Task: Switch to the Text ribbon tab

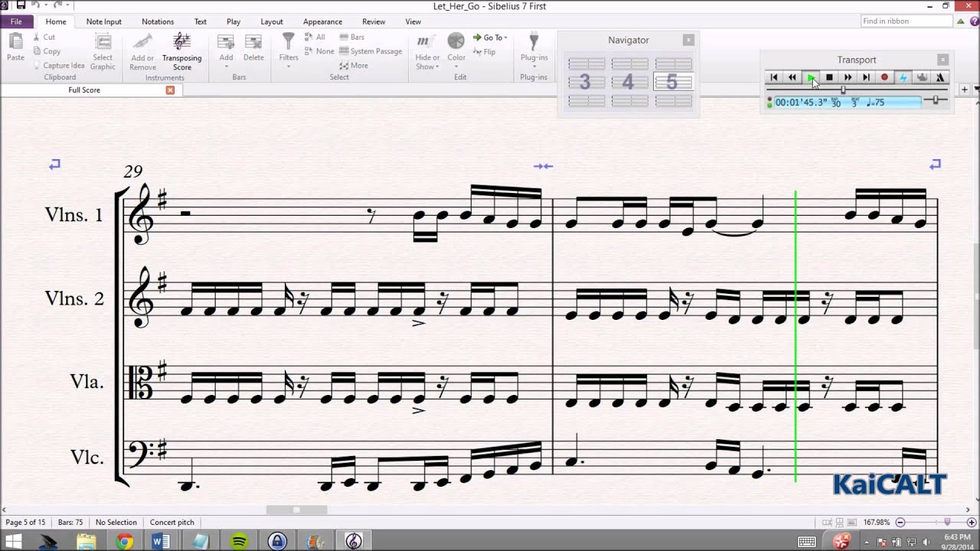Action: tap(201, 21)
